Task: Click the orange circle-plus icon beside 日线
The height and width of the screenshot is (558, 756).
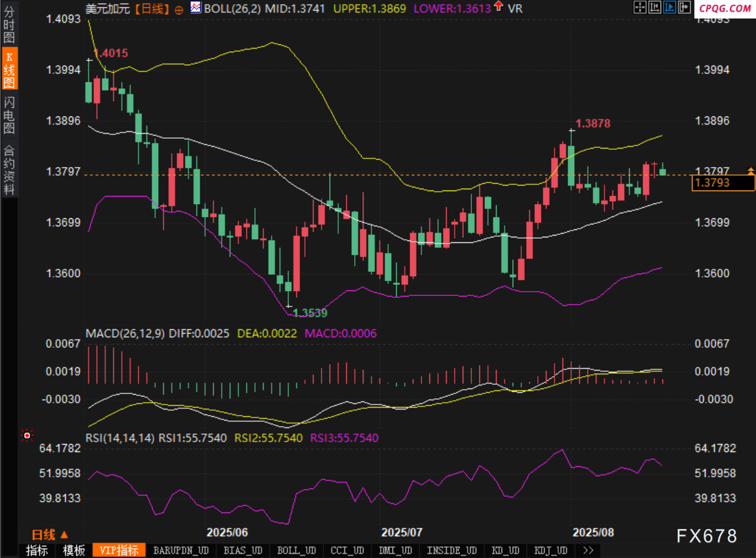Action: pos(179,9)
